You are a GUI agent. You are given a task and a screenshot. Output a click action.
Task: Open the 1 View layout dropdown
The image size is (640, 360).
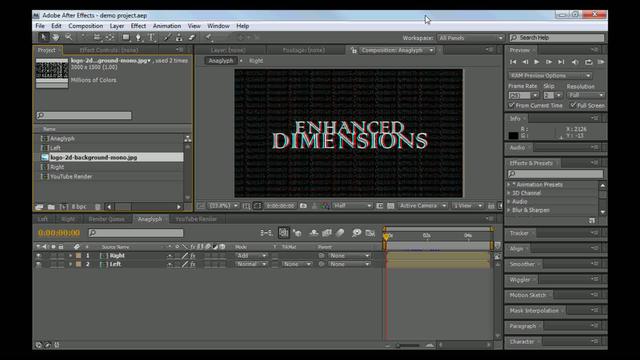[468, 206]
